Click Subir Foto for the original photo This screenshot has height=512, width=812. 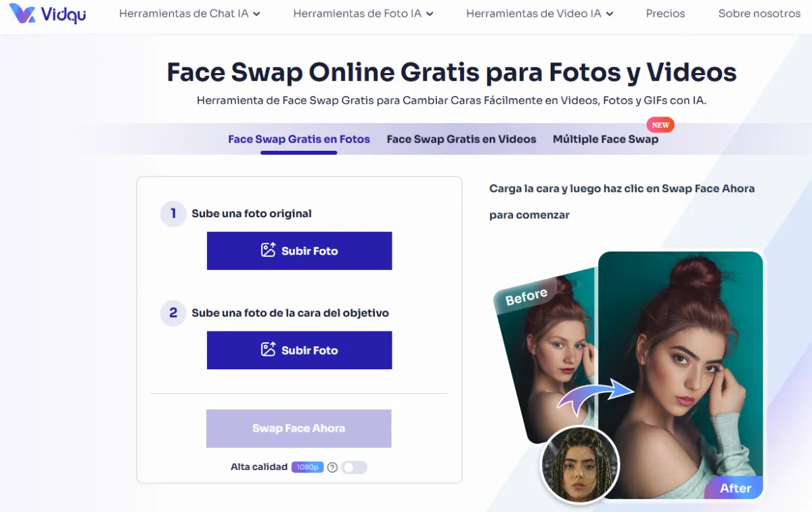pyautogui.click(x=299, y=251)
